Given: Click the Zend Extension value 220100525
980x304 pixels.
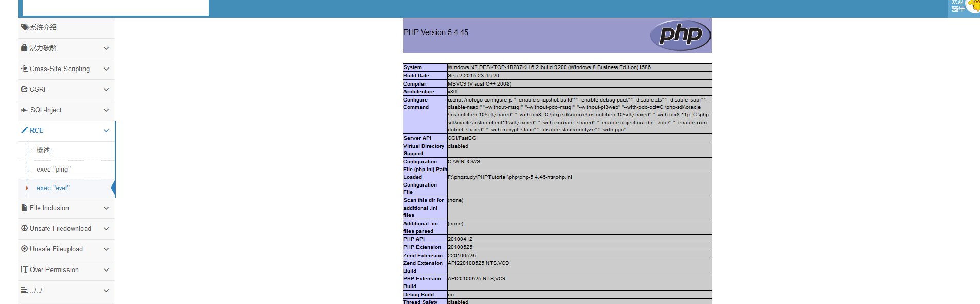Looking at the screenshot, I should pos(462,256).
